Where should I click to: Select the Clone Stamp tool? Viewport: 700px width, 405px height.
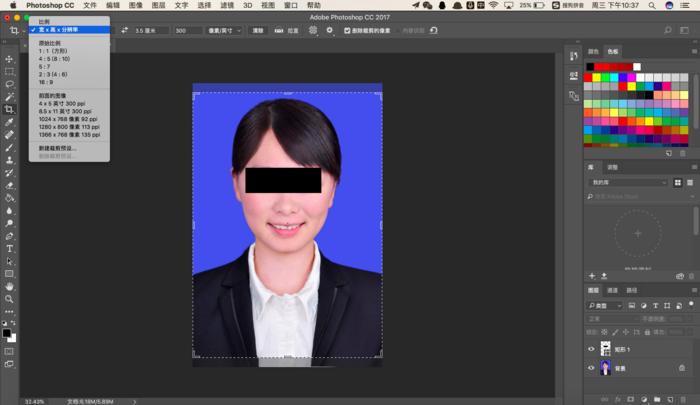click(x=9, y=160)
